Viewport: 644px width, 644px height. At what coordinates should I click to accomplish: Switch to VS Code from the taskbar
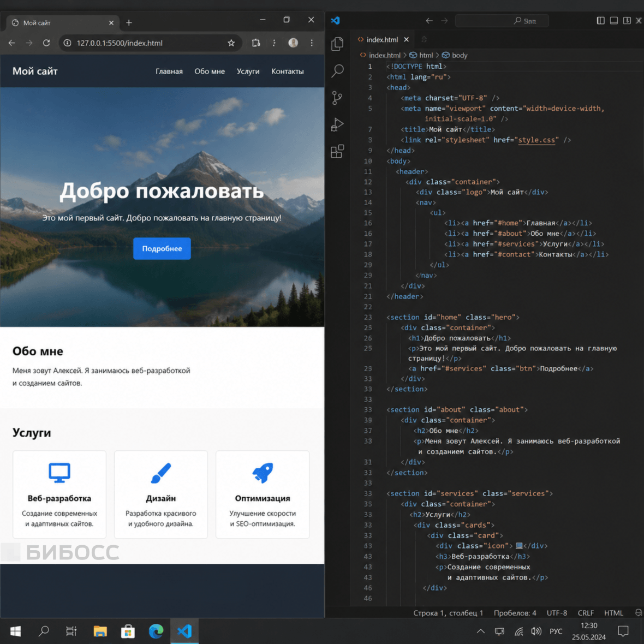click(184, 631)
